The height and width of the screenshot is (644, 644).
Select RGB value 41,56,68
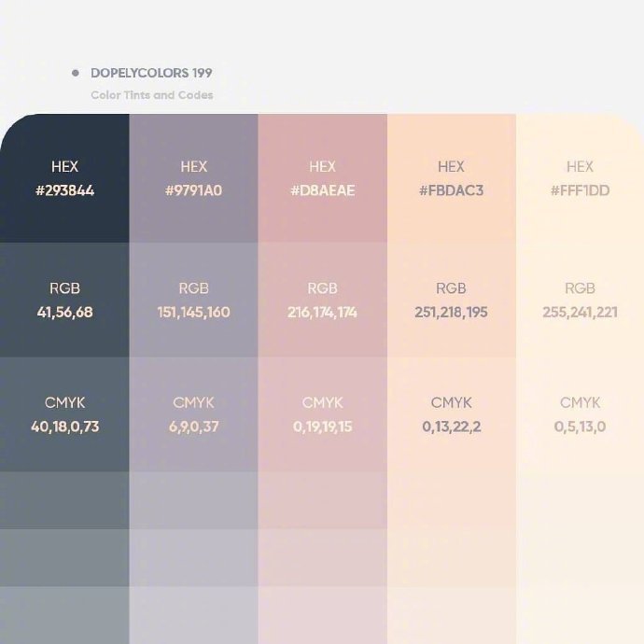pyautogui.click(x=65, y=312)
